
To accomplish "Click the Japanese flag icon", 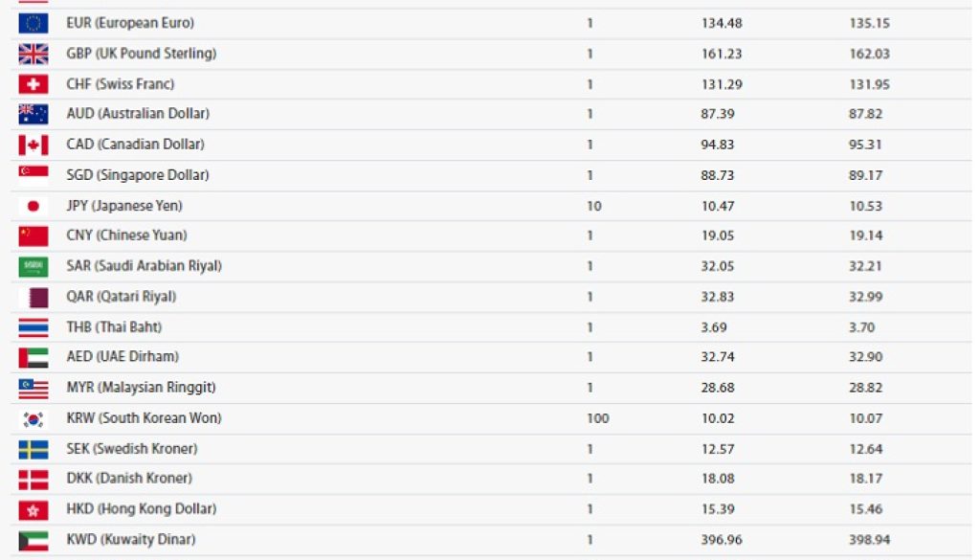I will pos(33,206).
